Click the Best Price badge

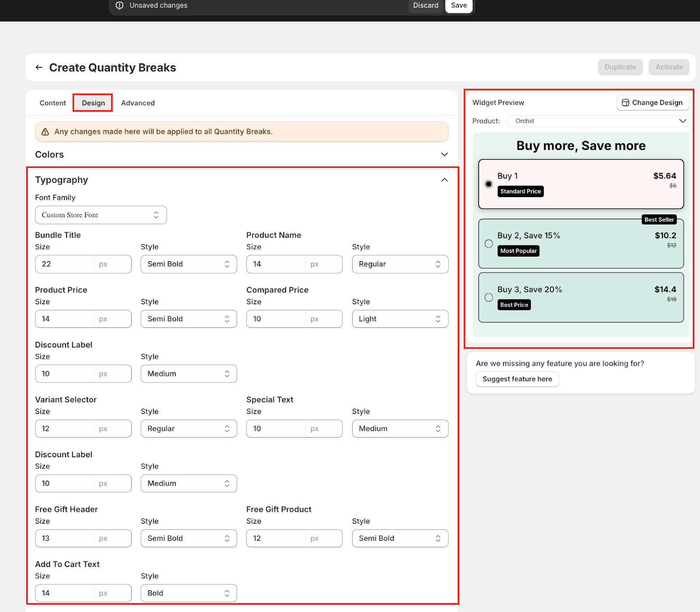point(514,305)
